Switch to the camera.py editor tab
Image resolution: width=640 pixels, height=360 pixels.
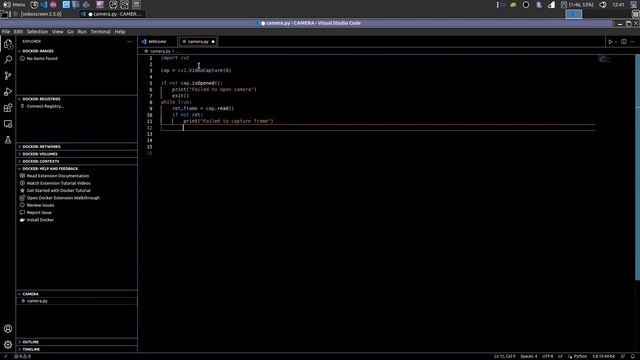point(198,42)
